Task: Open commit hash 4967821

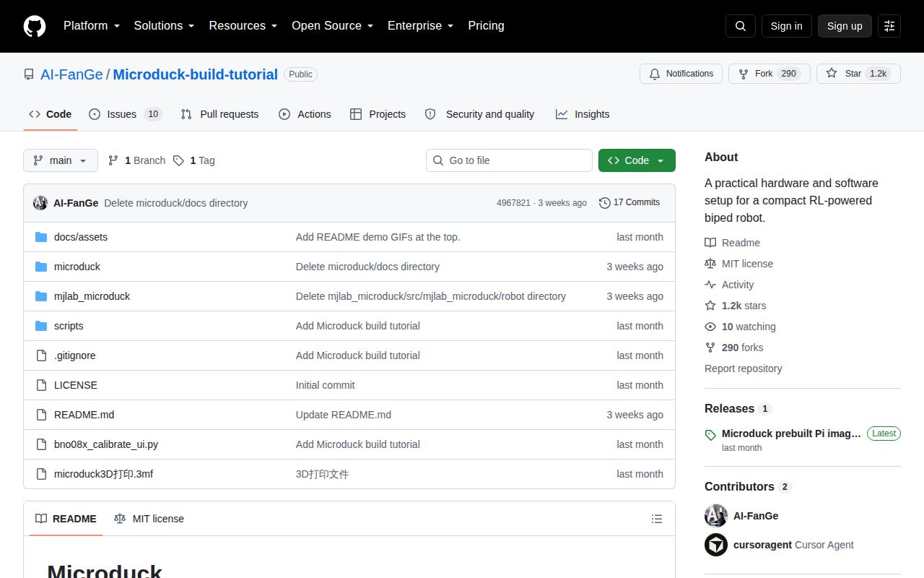Action: (x=513, y=203)
